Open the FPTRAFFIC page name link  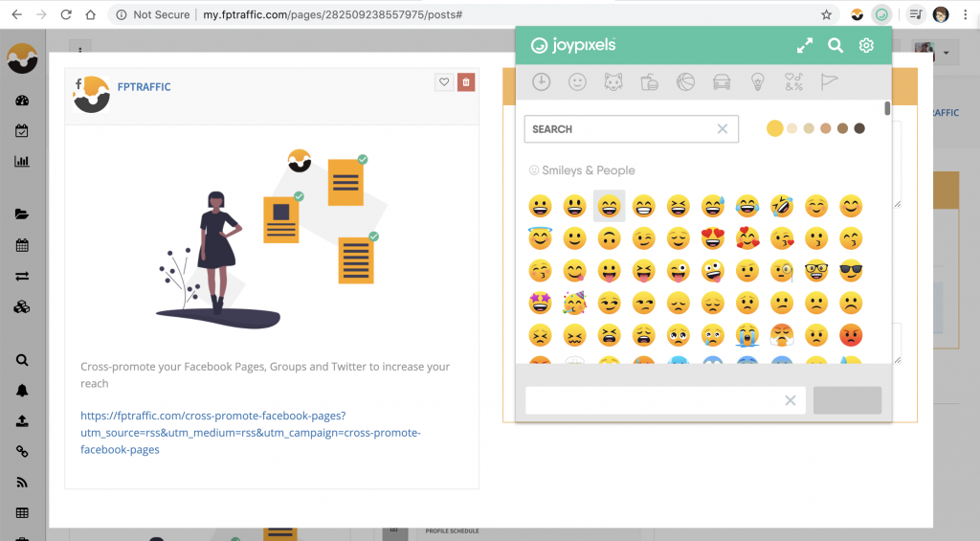click(x=144, y=87)
